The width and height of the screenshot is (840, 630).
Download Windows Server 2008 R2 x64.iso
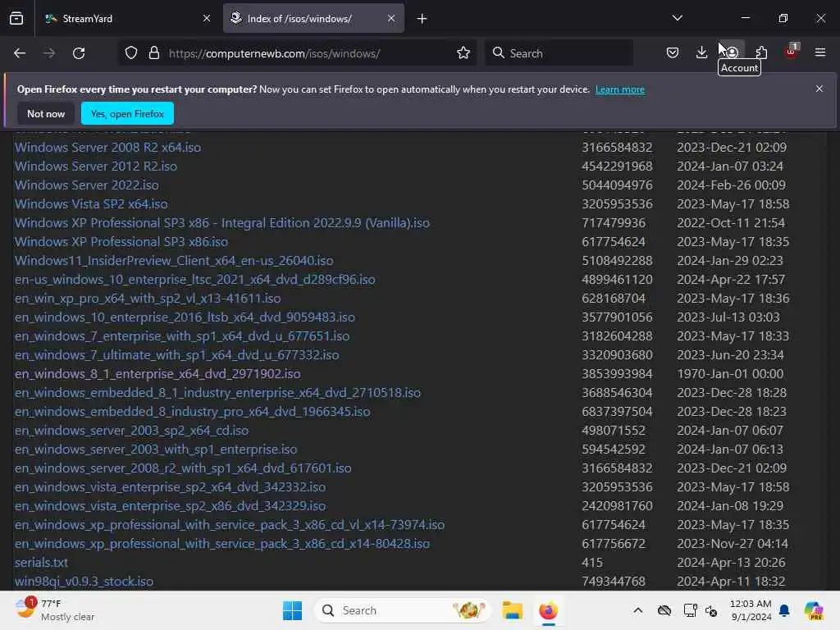pos(107,148)
